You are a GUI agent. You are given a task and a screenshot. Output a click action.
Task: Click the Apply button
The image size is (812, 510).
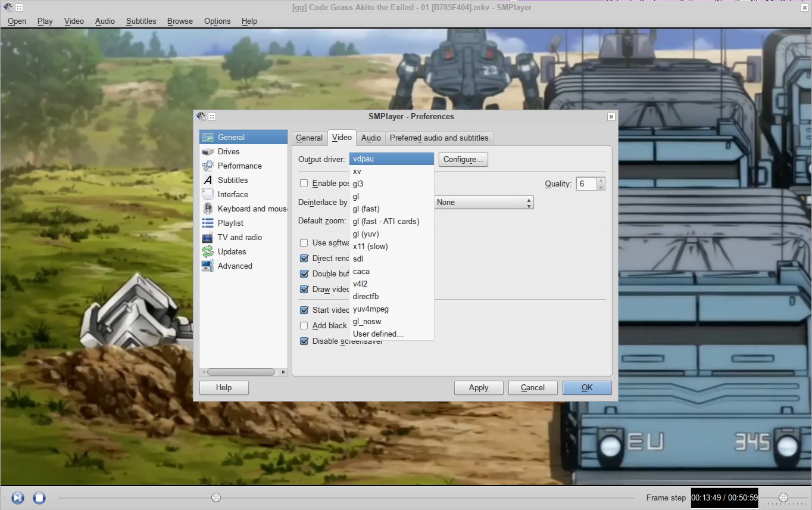click(x=479, y=388)
